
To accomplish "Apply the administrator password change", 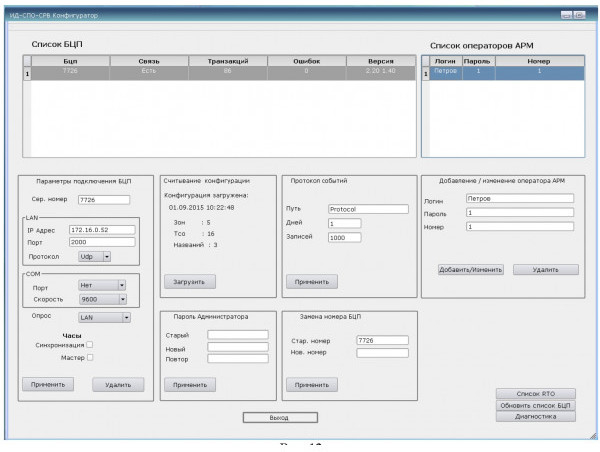I will (x=188, y=383).
